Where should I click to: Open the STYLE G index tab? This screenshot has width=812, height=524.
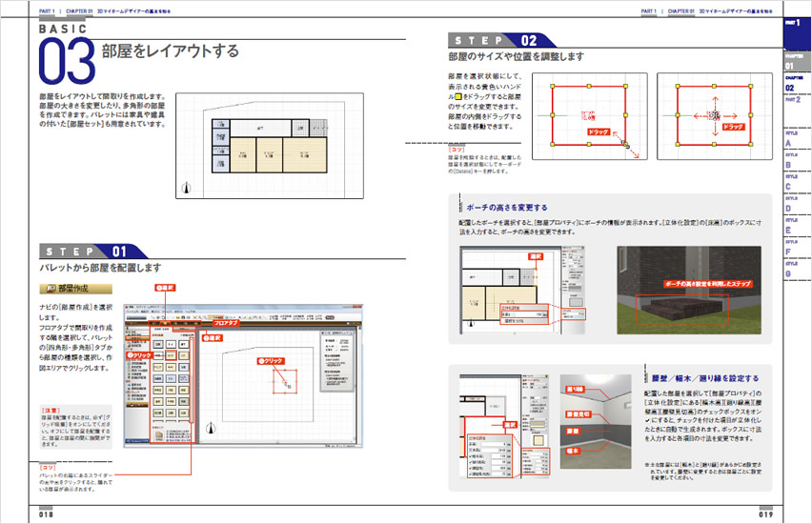point(797,270)
